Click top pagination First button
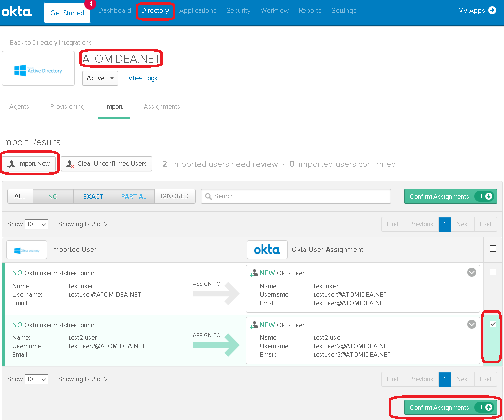Viewport: 504px width, 420px height. coord(393,224)
